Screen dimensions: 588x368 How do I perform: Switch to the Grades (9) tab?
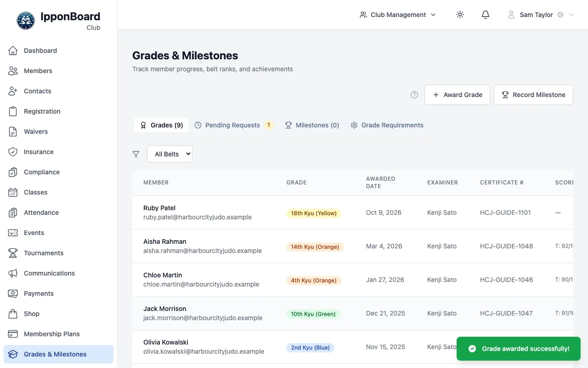coord(161,125)
